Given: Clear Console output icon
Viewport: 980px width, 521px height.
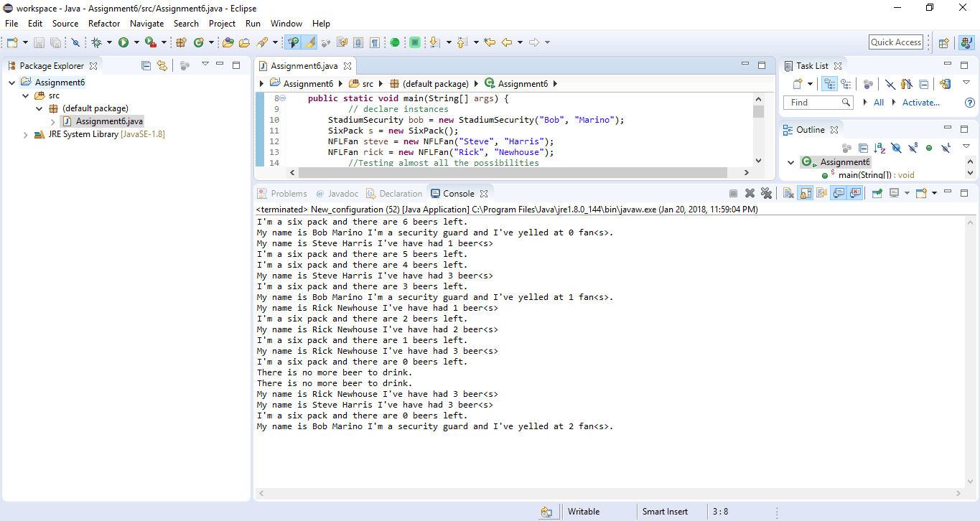Looking at the screenshot, I should coord(788,193).
